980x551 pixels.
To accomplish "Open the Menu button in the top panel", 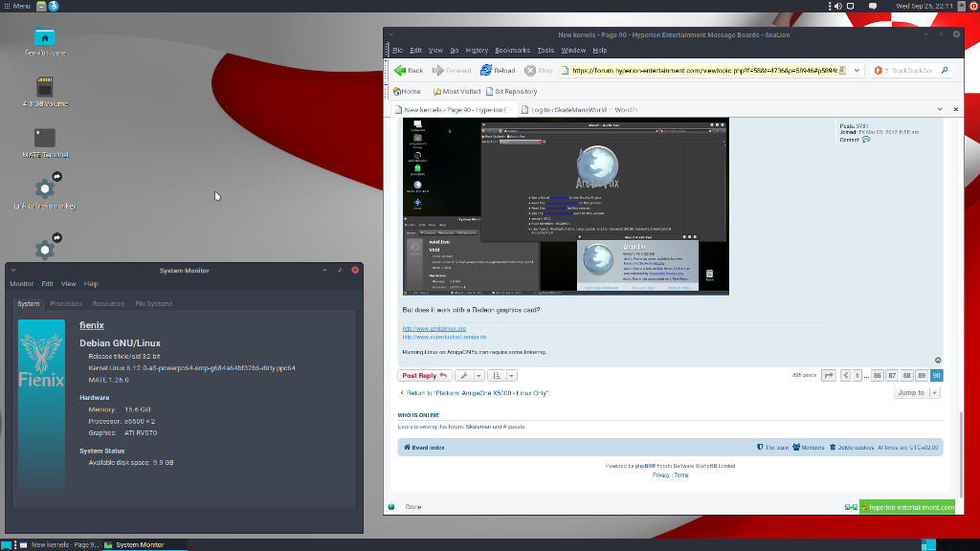I will (x=17, y=6).
